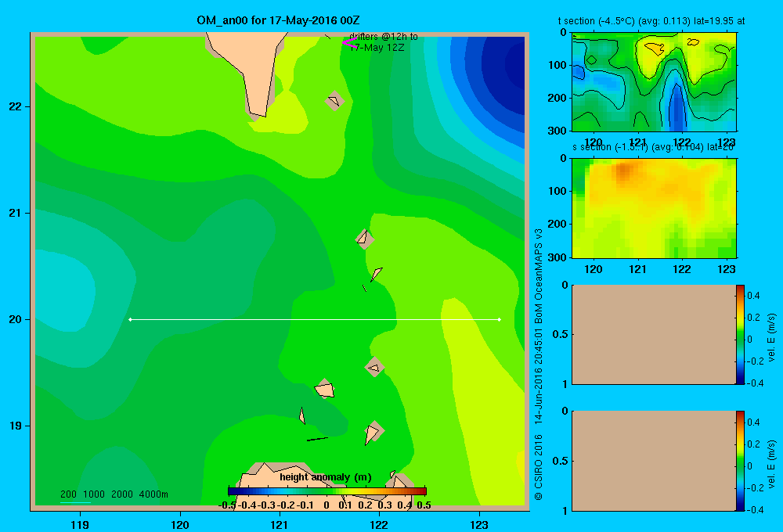The image size is (783, 532).
Task: Click the height anomaly color bar
Action: point(327,491)
